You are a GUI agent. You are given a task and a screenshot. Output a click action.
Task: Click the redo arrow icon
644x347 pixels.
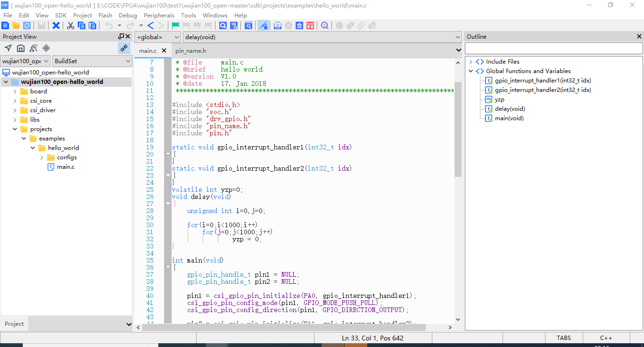point(130,25)
